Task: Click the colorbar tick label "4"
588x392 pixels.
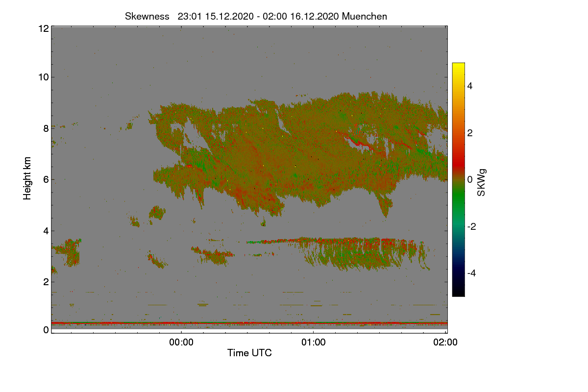Action: (470, 86)
